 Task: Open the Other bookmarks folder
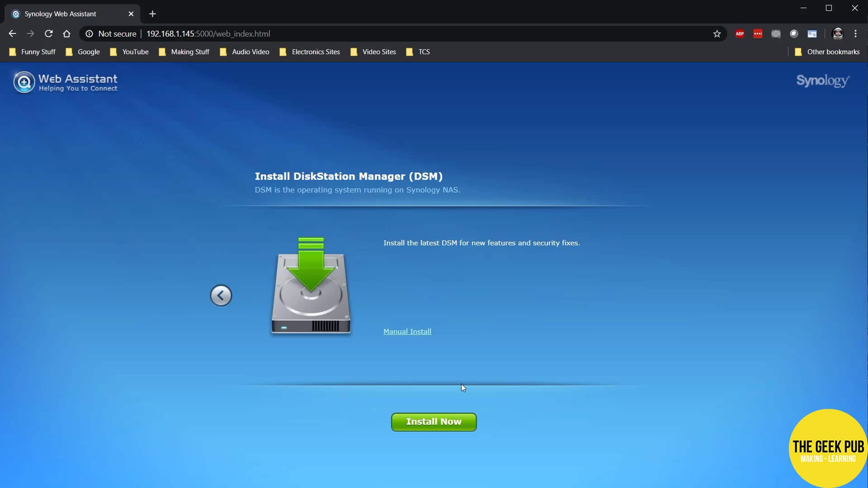pyautogui.click(x=827, y=52)
